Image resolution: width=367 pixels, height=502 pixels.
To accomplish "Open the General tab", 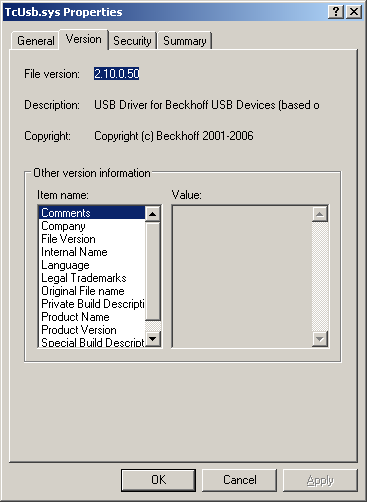I will (x=35, y=41).
